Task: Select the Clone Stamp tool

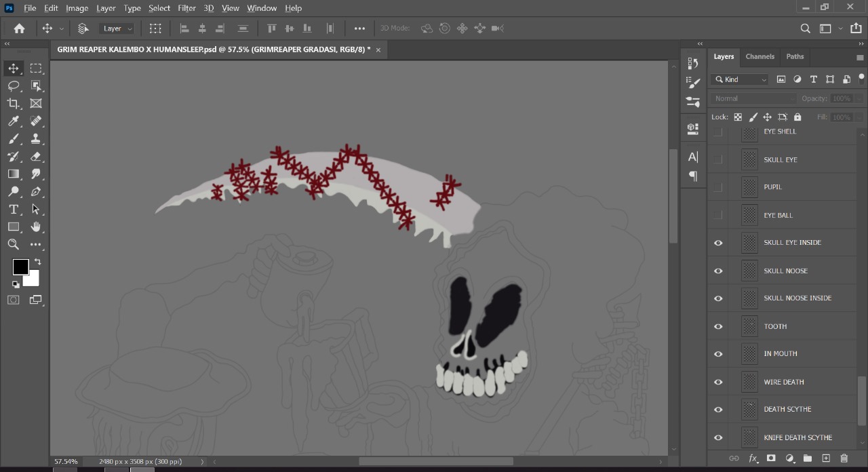Action: point(36,138)
